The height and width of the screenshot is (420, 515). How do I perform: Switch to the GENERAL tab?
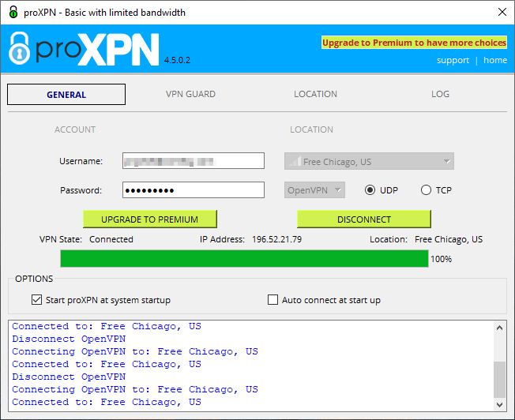[66, 95]
